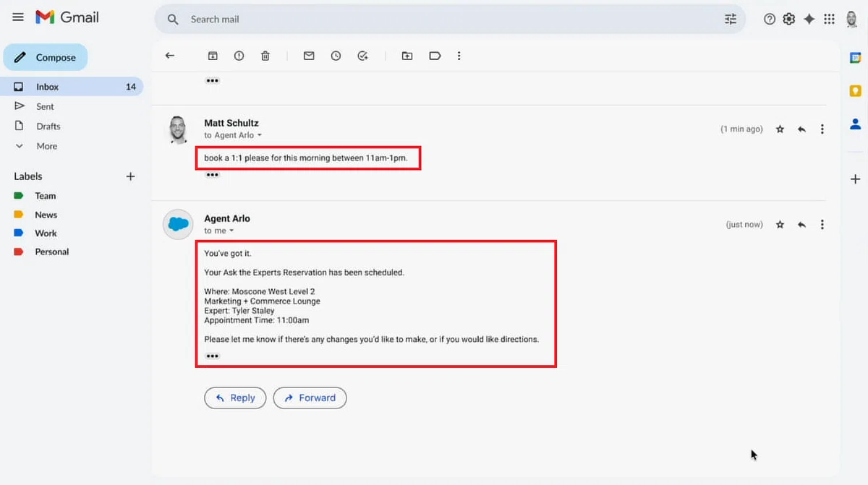The height and width of the screenshot is (485, 868).
Task: Click sender name Agent Arlo
Action: click(x=227, y=218)
